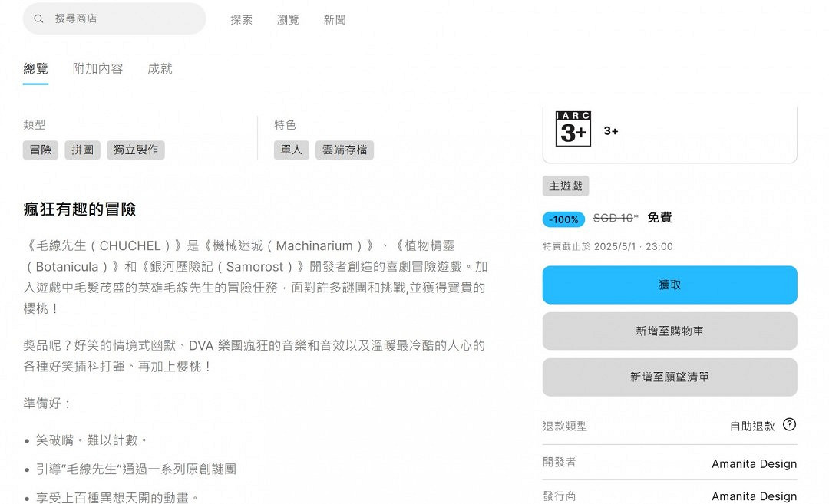829x504 pixels.
Task: Select the 獨立製作 genre tag
Action: [135, 150]
